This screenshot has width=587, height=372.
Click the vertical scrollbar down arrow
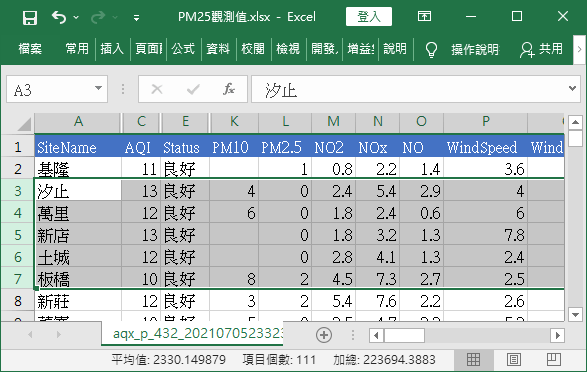pos(575,314)
